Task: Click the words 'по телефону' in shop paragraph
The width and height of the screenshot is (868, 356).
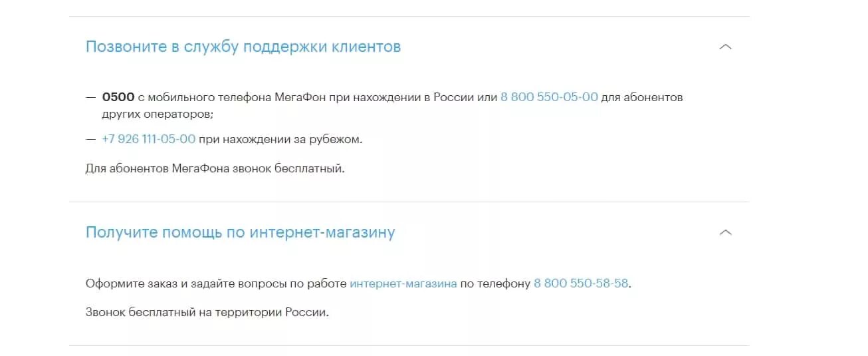Action: tap(495, 283)
